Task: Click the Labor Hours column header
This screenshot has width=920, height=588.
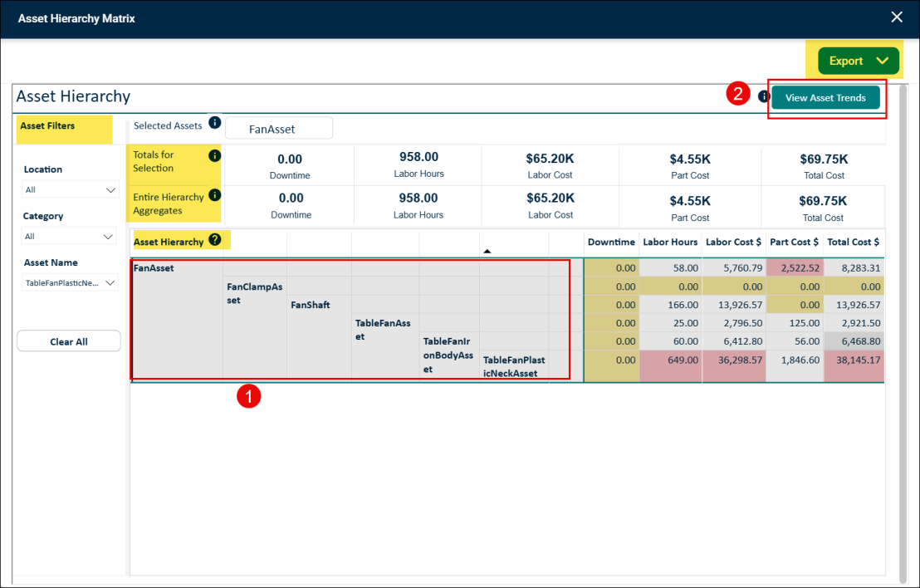Action: point(670,242)
